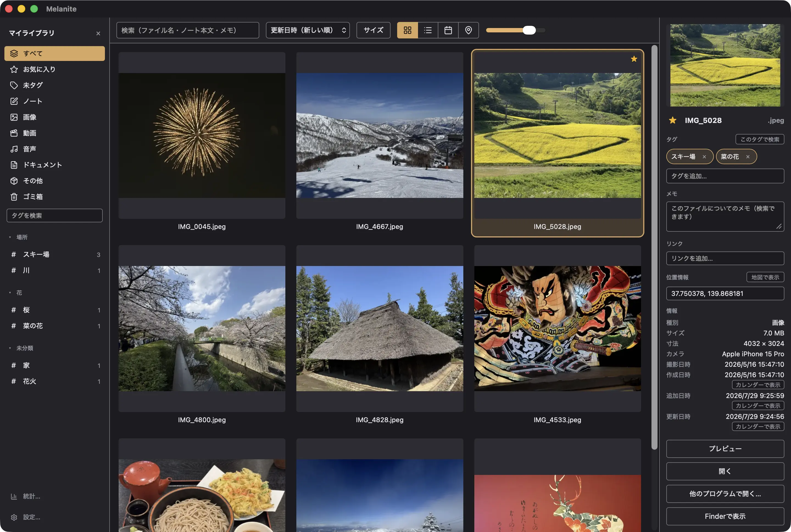The width and height of the screenshot is (791, 532).
Task: Open the ノート notes category
Action: pos(55,101)
